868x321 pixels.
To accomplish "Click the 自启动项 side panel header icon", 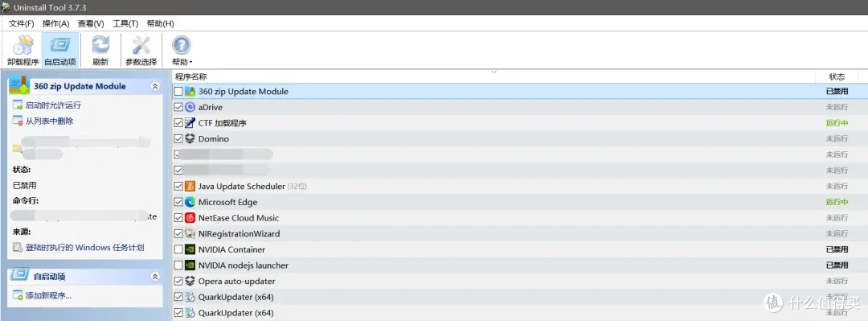I will pos(20,275).
